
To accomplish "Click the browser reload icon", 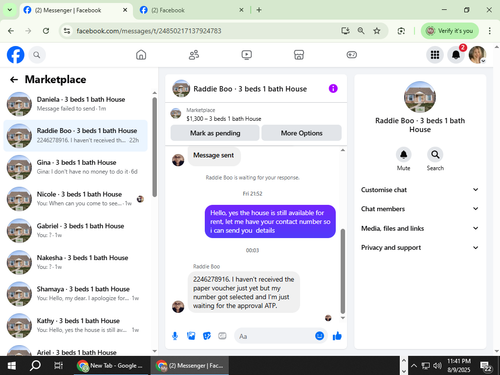I will pos(46,31).
